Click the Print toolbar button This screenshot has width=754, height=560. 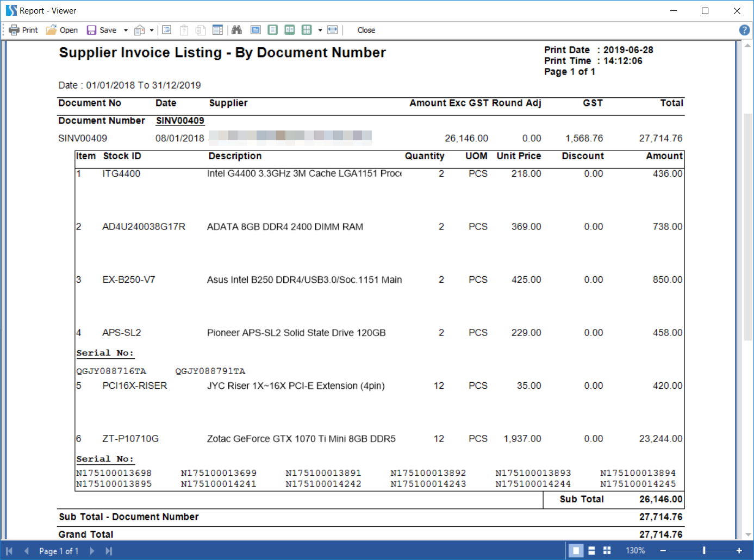coord(23,30)
